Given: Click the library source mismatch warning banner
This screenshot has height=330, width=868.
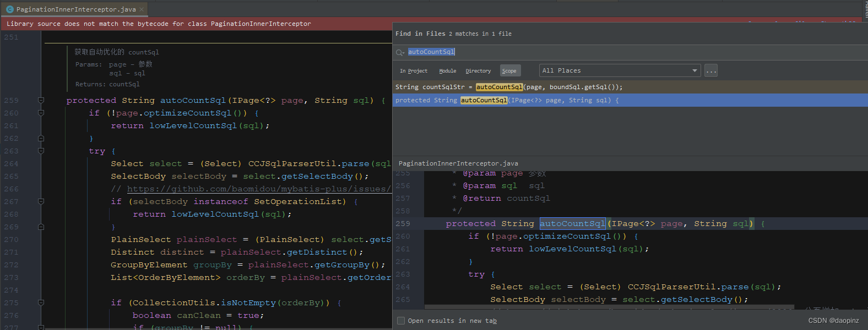Looking at the screenshot, I should point(196,24).
